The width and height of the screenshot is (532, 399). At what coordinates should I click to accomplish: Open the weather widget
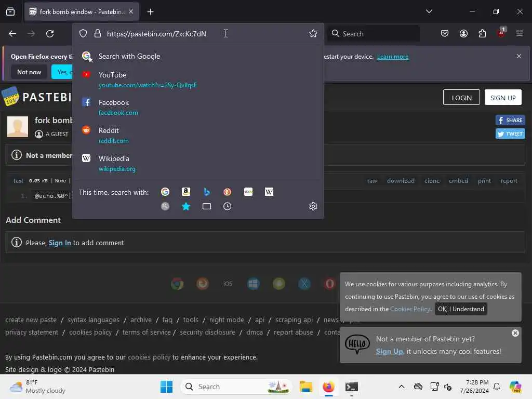tap(37, 387)
